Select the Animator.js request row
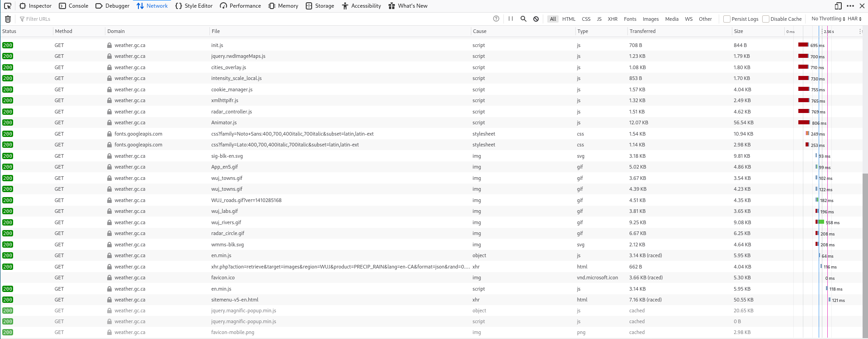 pyautogui.click(x=224, y=122)
